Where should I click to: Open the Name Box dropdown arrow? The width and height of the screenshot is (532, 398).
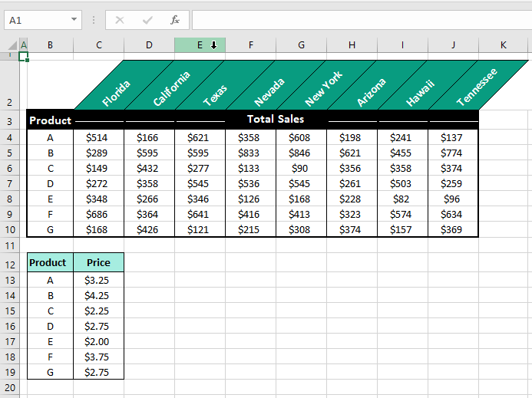[x=74, y=20]
